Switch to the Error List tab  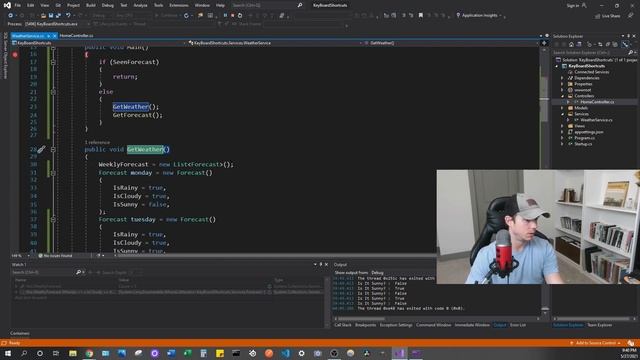518,325
